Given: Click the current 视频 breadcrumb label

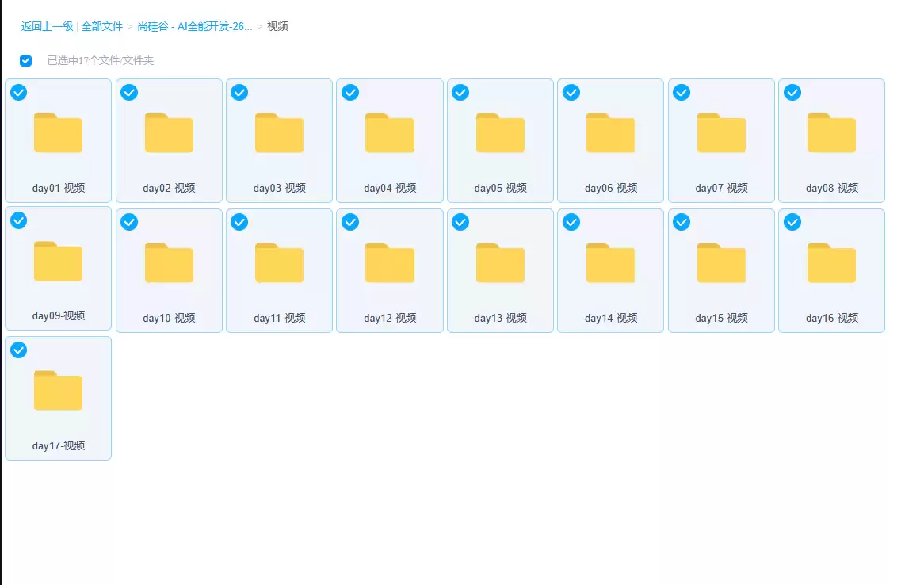Looking at the screenshot, I should point(277,26).
